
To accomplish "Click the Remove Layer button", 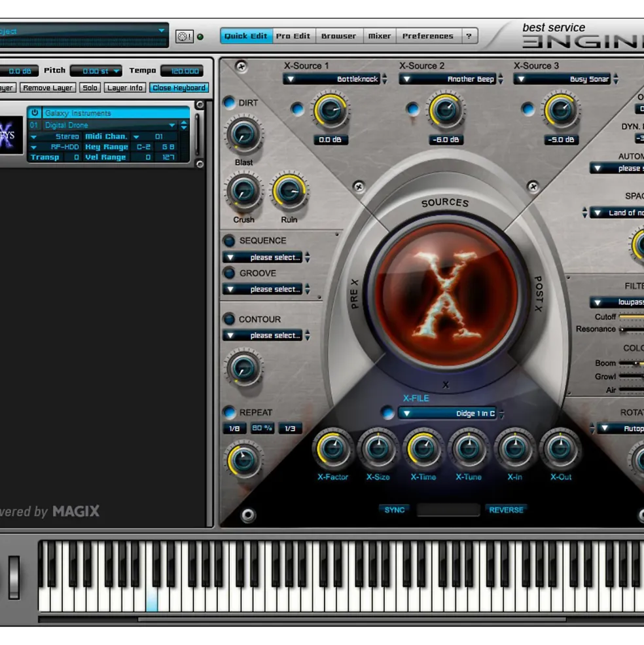I will tap(48, 88).
